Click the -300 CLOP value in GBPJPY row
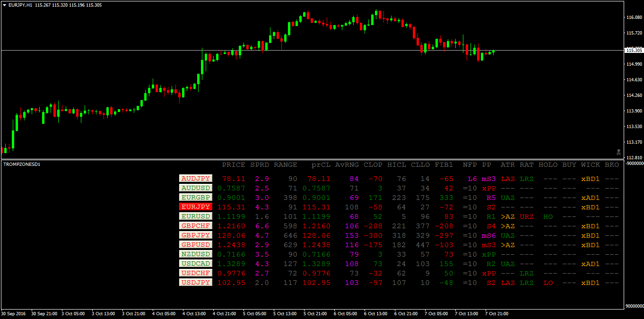644x319 pixels. [373, 236]
